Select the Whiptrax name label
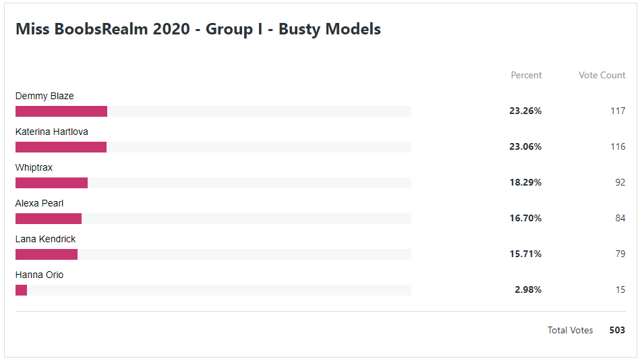This screenshot has width=644, height=361. coord(34,168)
